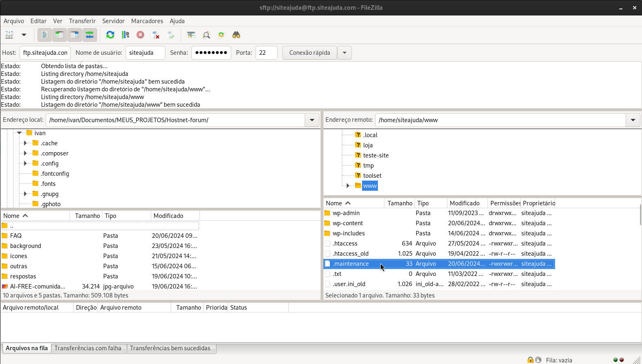Sort remote files by Tamanho column
The width and height of the screenshot is (642, 364).
coord(399,203)
